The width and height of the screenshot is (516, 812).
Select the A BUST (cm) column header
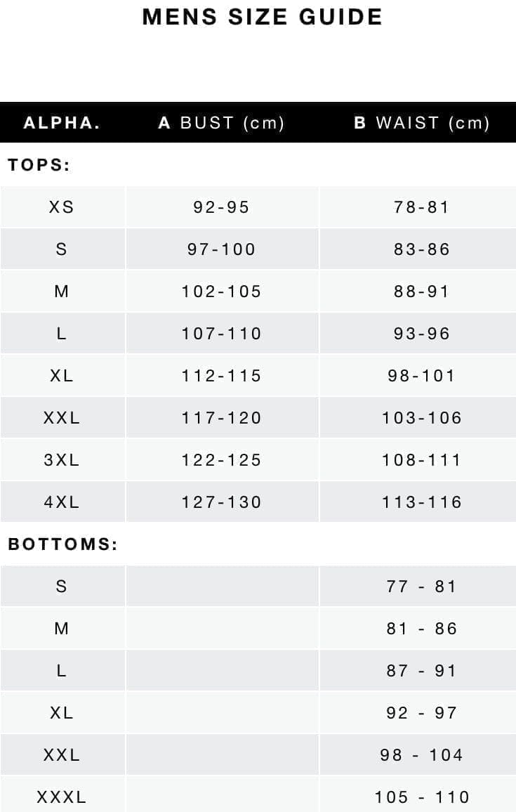point(221,123)
